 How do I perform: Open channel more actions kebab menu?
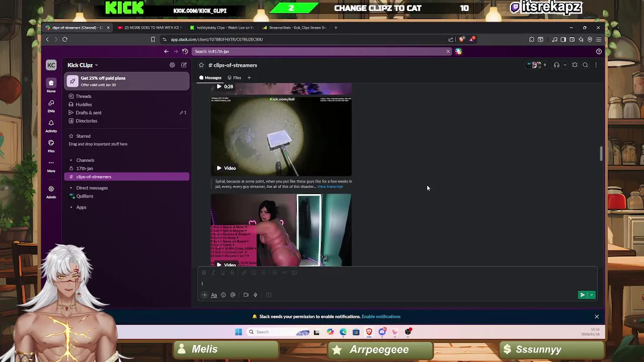596,65
